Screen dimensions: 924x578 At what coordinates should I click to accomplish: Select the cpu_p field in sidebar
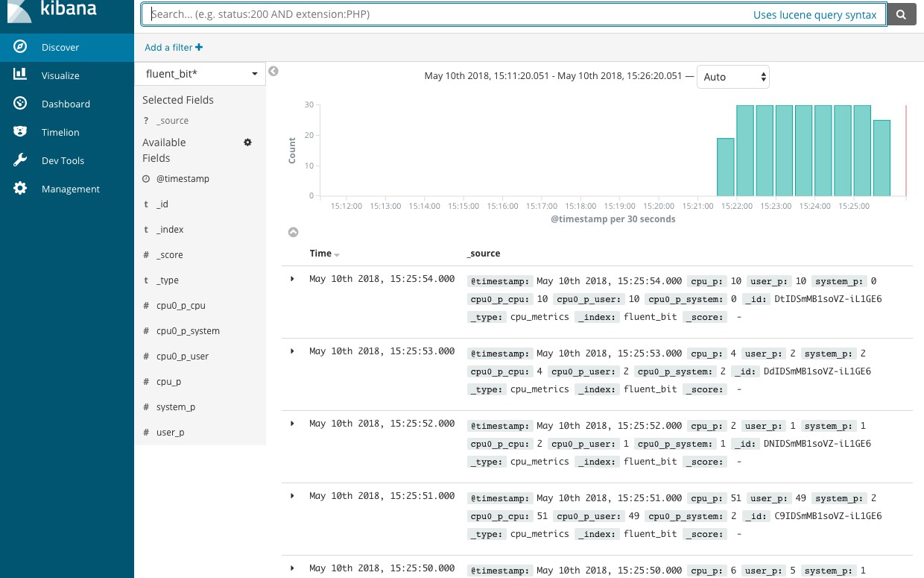[168, 382]
